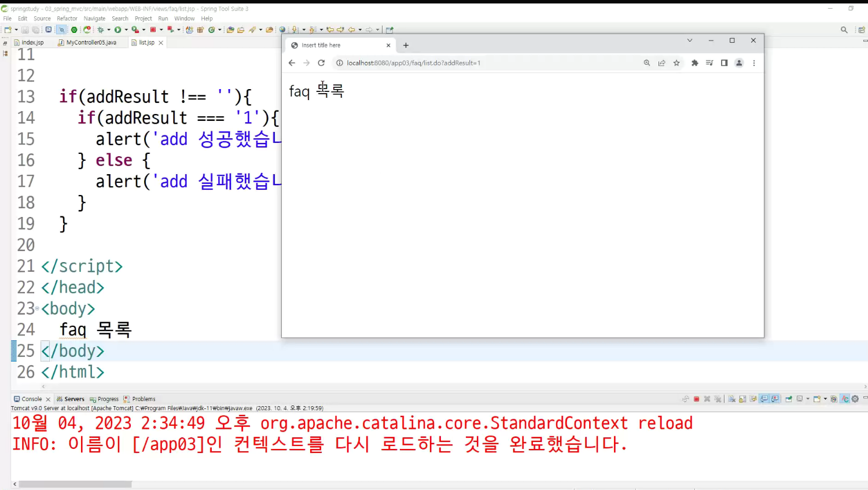The height and width of the screenshot is (490, 868).
Task: Click the browser Reload button
Action: tap(321, 63)
